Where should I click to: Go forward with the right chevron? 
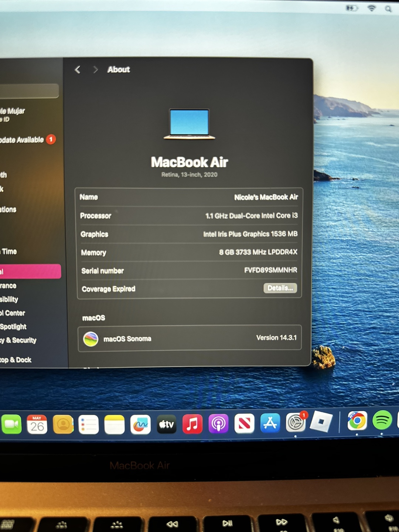click(x=95, y=69)
